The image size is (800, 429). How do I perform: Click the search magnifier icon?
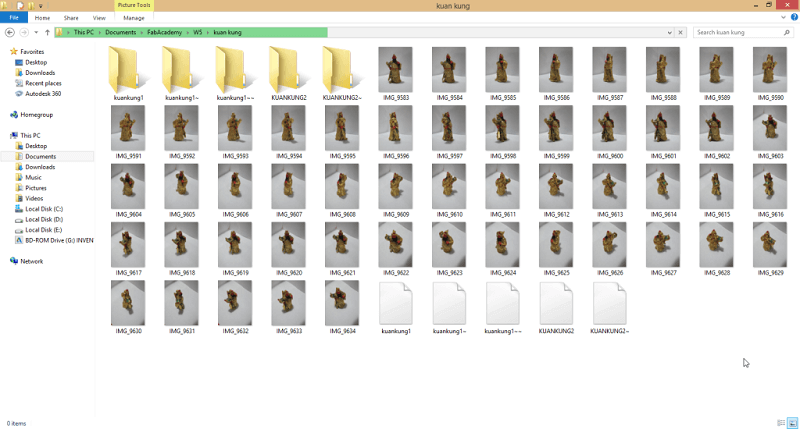786,32
